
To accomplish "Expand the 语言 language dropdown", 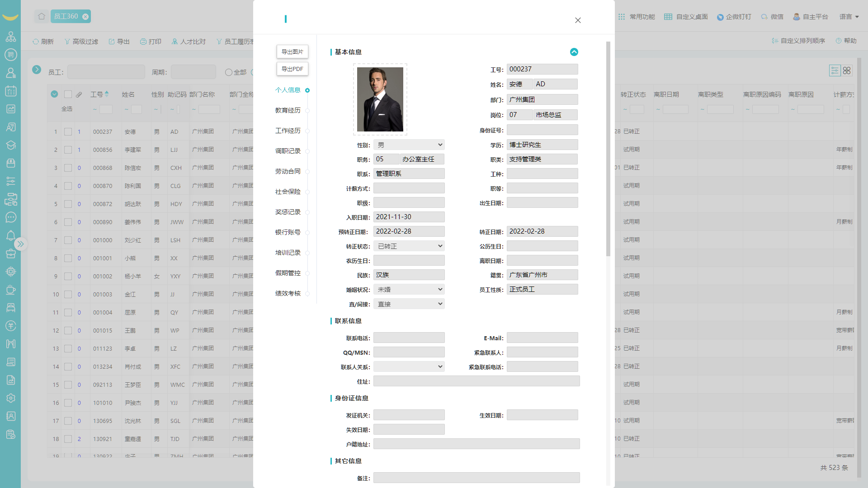I will tap(849, 17).
